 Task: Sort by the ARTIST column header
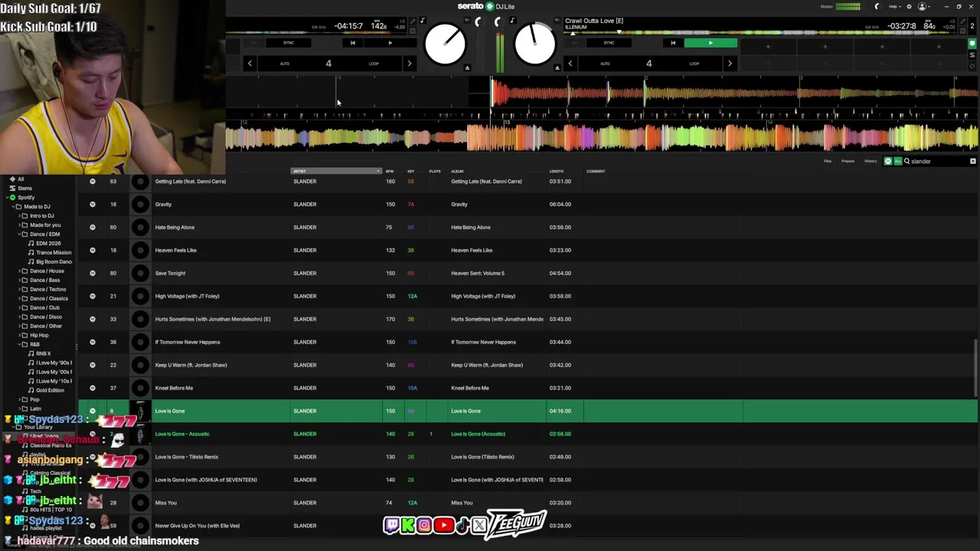coord(336,171)
